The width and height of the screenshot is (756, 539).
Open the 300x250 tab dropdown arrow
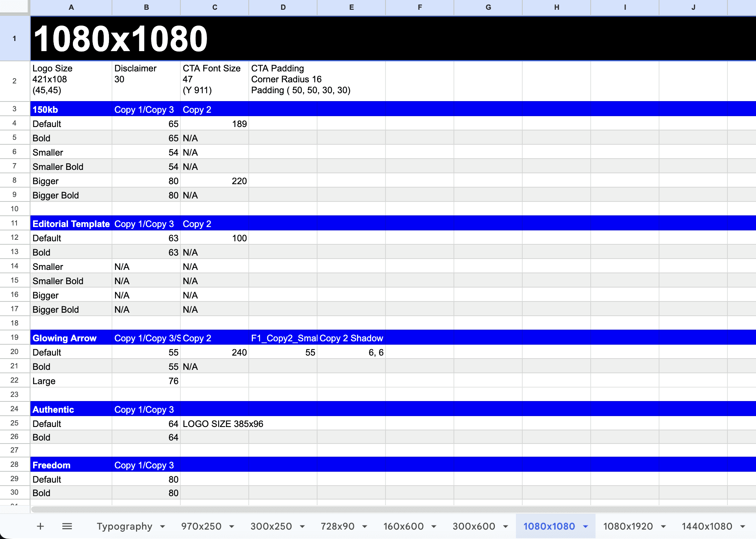tap(302, 527)
